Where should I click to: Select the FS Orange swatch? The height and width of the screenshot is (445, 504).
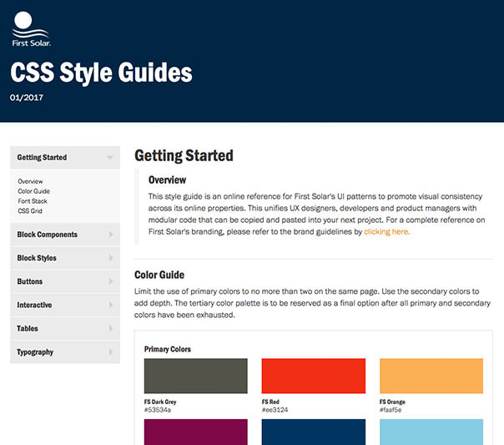tap(431, 376)
